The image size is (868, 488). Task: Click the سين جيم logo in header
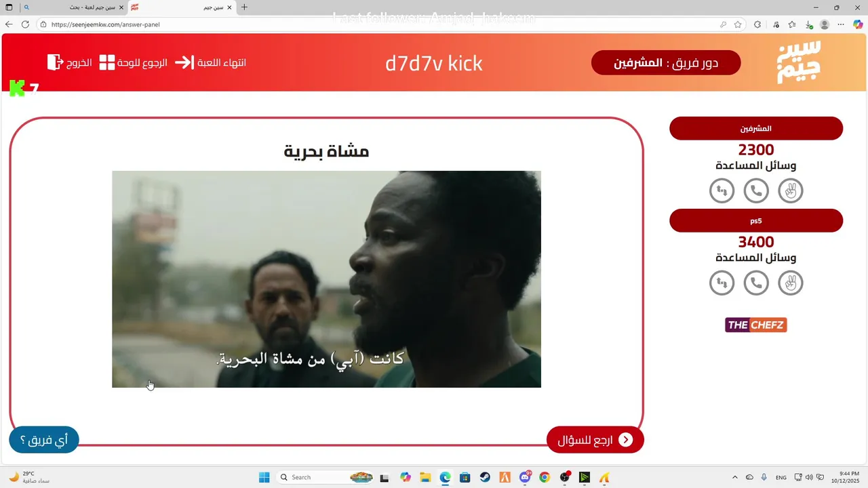point(798,62)
